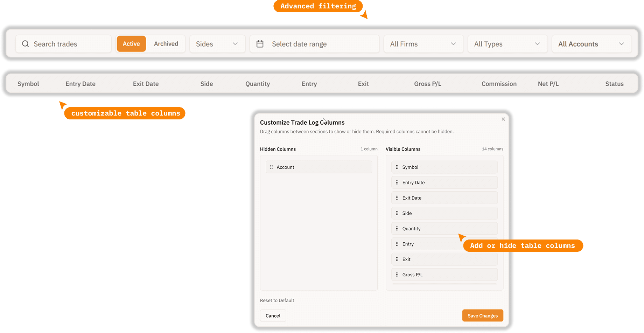The image size is (644, 333).
Task: Click the calendar icon in date range
Action: (260, 44)
